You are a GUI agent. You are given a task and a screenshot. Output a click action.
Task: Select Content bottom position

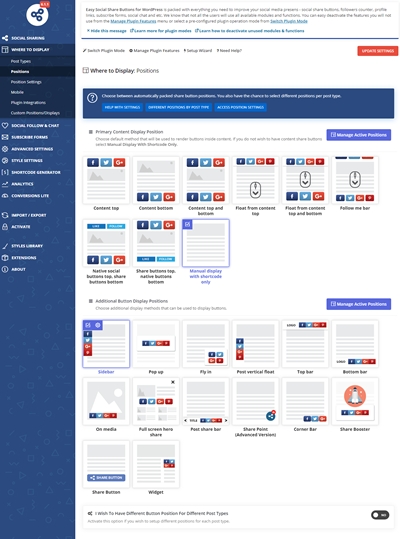point(156,180)
